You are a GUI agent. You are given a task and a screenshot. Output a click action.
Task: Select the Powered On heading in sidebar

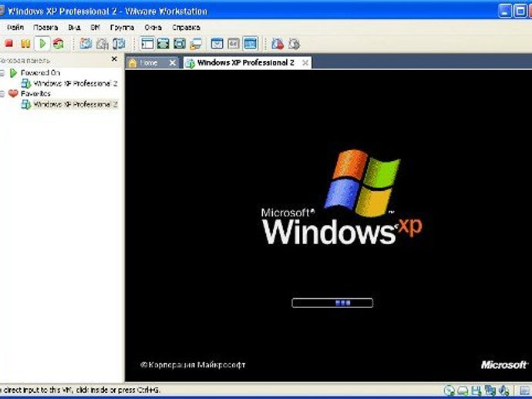[x=40, y=73]
